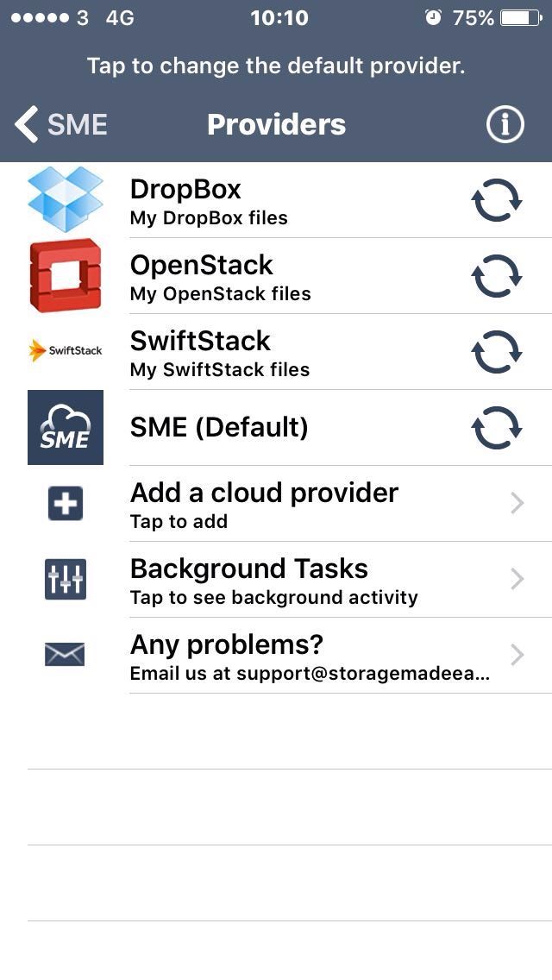The width and height of the screenshot is (552, 980).
Task: Tap the SwiftStack logo icon
Action: point(65,351)
